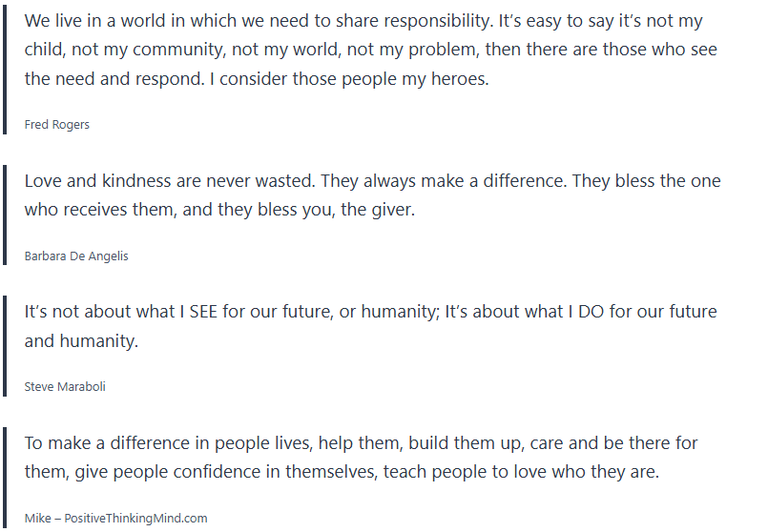The width and height of the screenshot is (768, 532).
Task: Click the quote line 'To make a difference in people lives'
Action: pos(361,443)
